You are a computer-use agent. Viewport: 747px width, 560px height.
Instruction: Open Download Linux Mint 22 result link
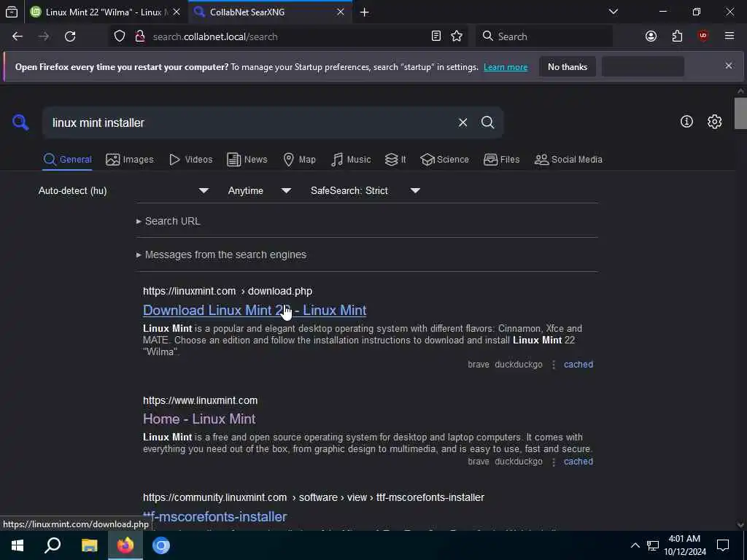click(x=255, y=311)
